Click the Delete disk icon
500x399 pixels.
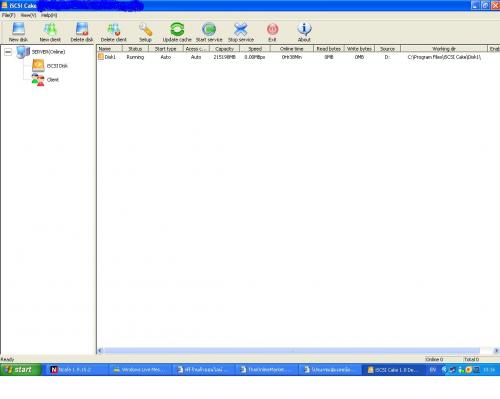(82, 29)
